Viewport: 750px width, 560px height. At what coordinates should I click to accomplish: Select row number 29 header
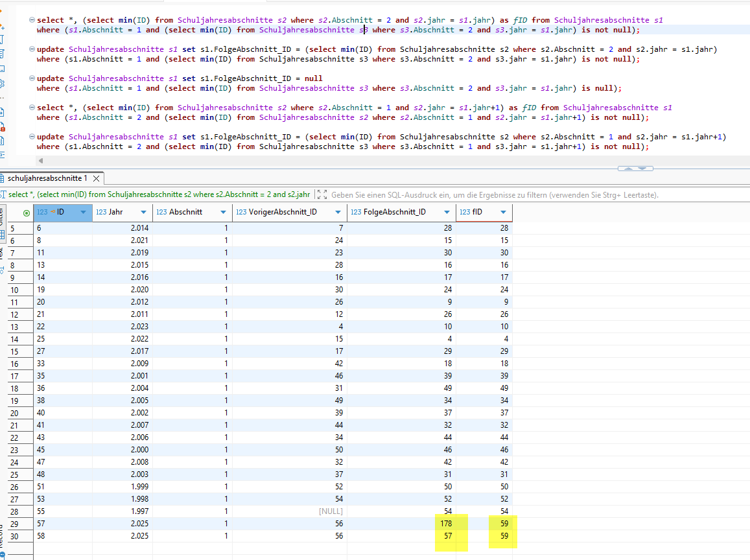[x=13, y=523]
